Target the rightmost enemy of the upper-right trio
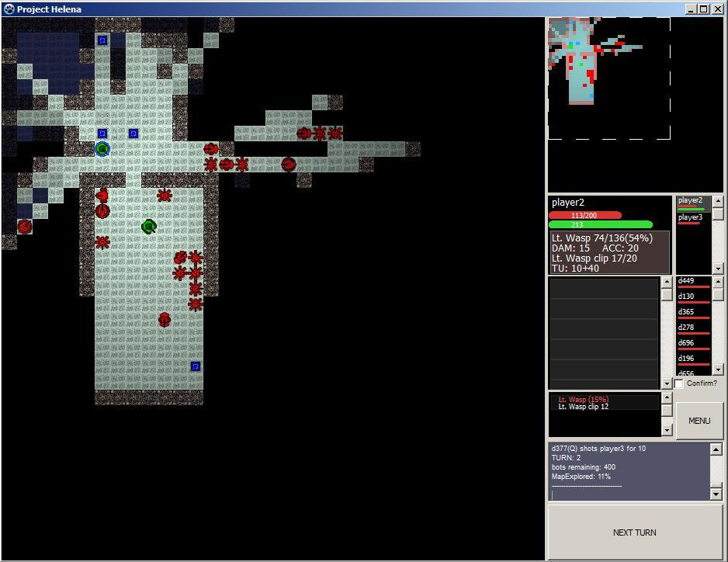Image resolution: width=728 pixels, height=562 pixels. point(335,134)
